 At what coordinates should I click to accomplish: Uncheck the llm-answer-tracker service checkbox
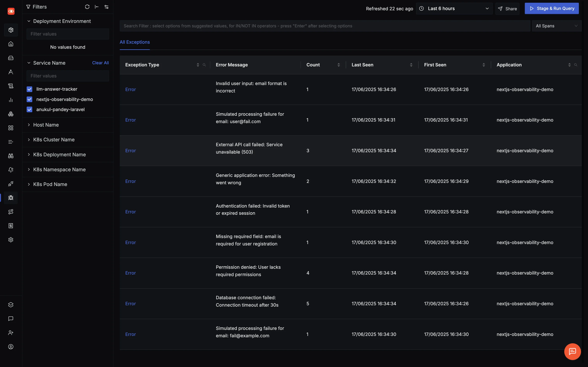(x=29, y=89)
